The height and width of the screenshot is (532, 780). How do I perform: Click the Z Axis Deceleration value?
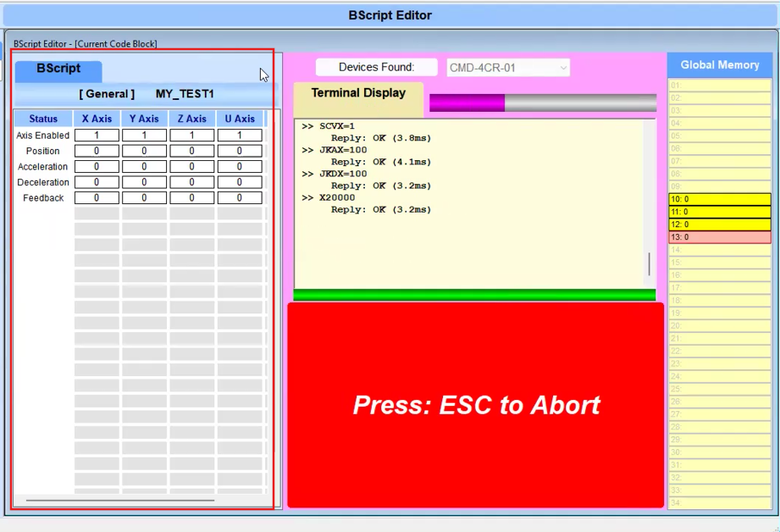coord(192,182)
